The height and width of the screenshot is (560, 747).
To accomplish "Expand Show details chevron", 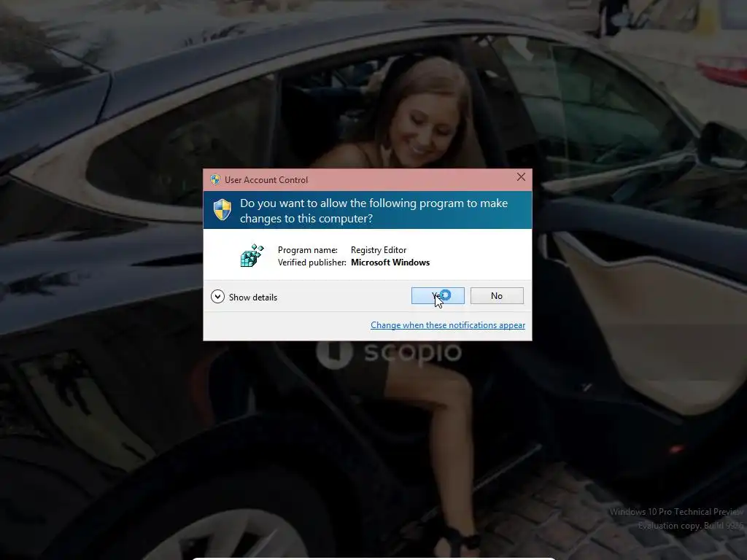I will pos(217,297).
